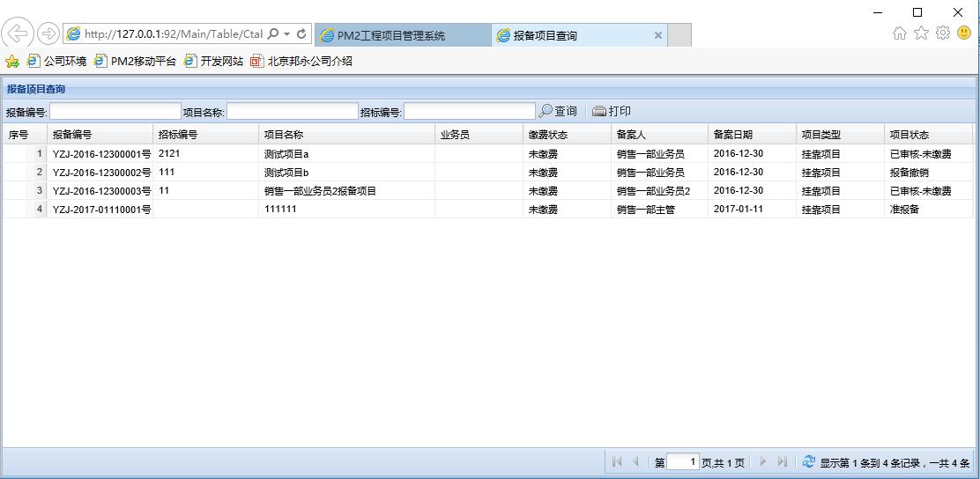
Task: Click the refresh icon in pagination bar
Action: 808,461
